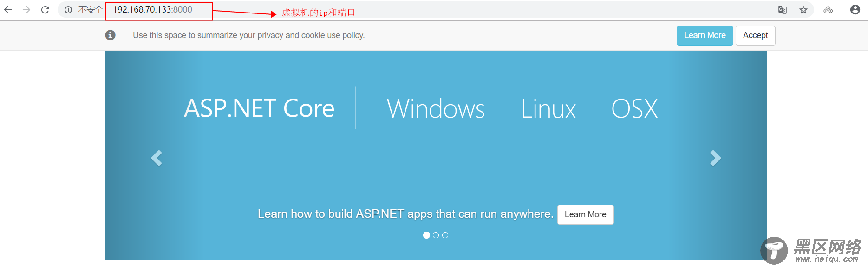Select the first carousel indicator dot

pos(426,235)
